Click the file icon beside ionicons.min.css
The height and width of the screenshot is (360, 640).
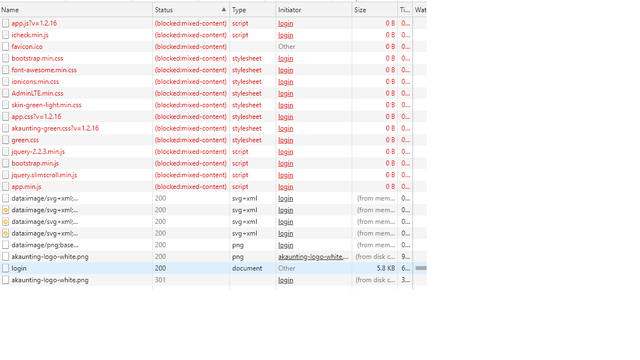click(5, 82)
